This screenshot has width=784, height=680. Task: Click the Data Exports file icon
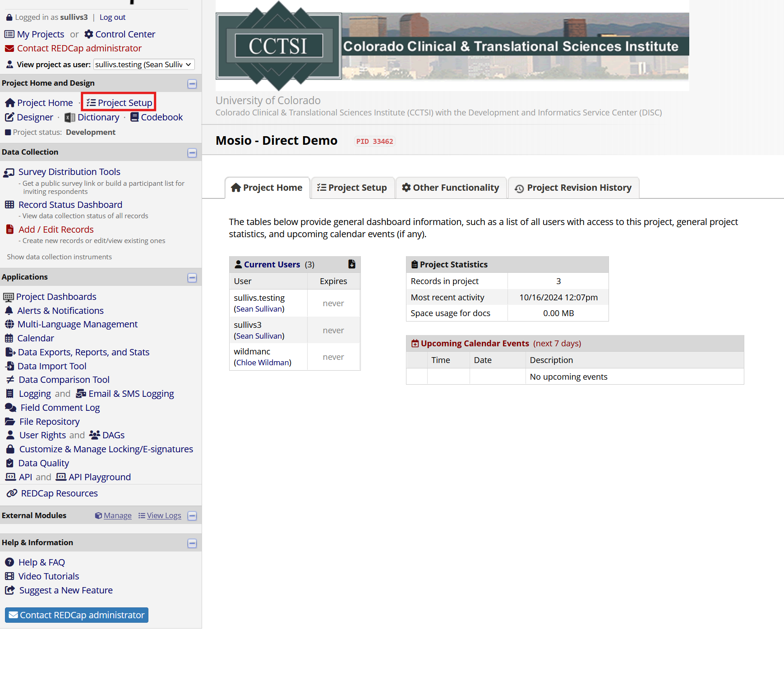point(10,352)
